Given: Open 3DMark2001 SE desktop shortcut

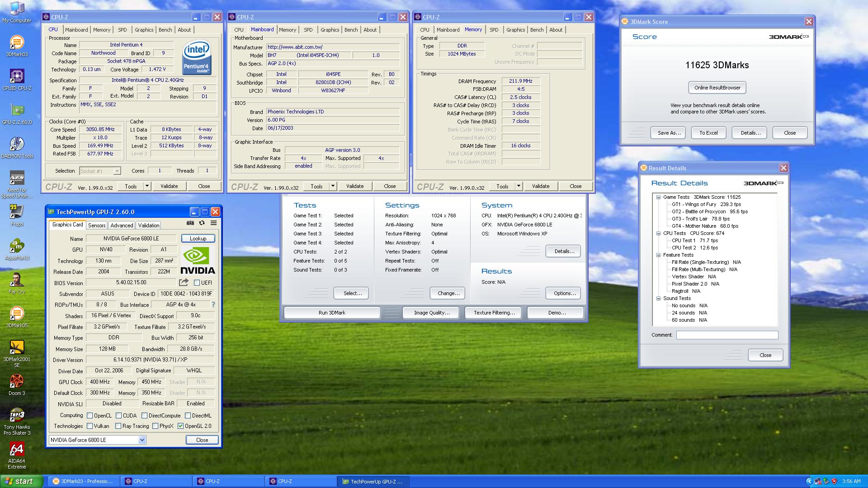Looking at the screenshot, I should click(17, 354).
